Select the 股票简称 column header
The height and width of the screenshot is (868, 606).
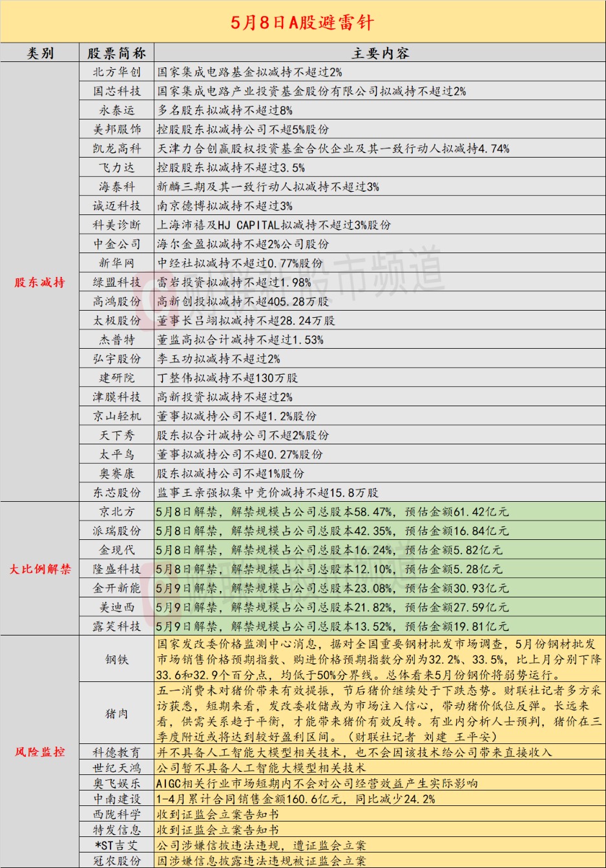117,53
